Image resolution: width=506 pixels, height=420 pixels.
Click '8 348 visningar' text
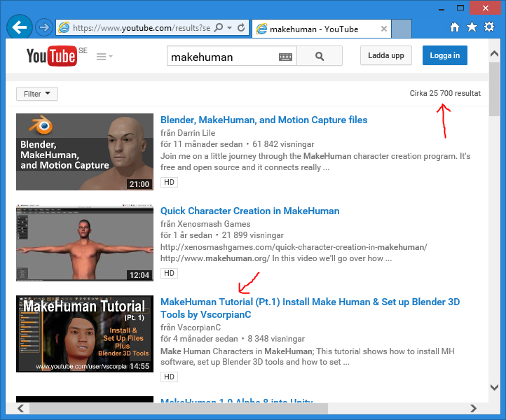coord(276,339)
